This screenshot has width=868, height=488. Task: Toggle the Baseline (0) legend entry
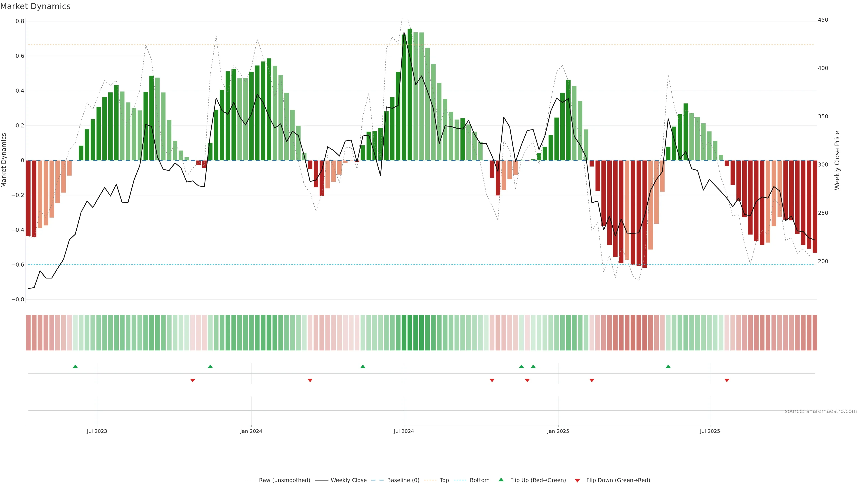[403, 480]
